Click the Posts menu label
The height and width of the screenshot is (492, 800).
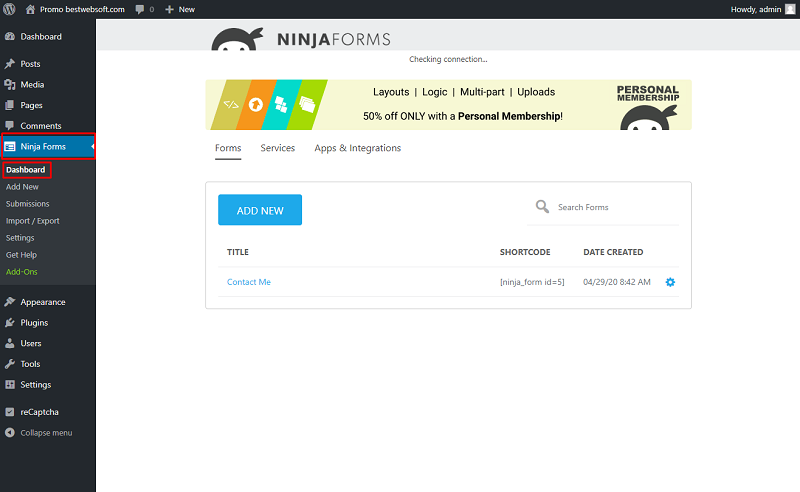pos(30,64)
